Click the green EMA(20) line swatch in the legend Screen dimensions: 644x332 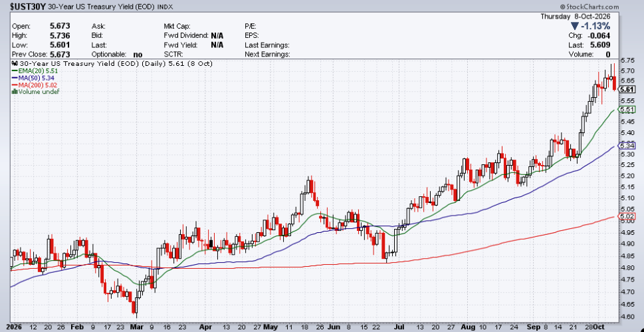point(14,71)
